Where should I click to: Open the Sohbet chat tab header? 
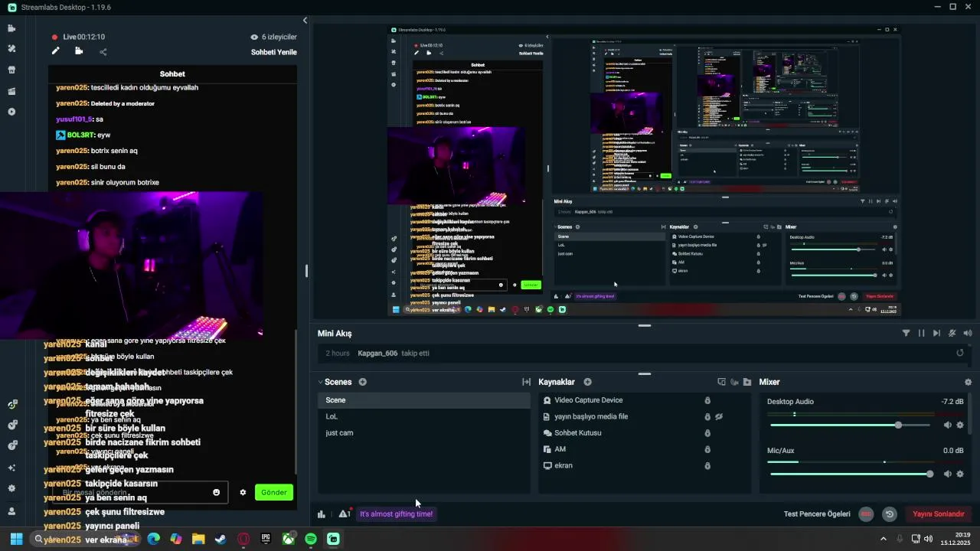tap(172, 74)
